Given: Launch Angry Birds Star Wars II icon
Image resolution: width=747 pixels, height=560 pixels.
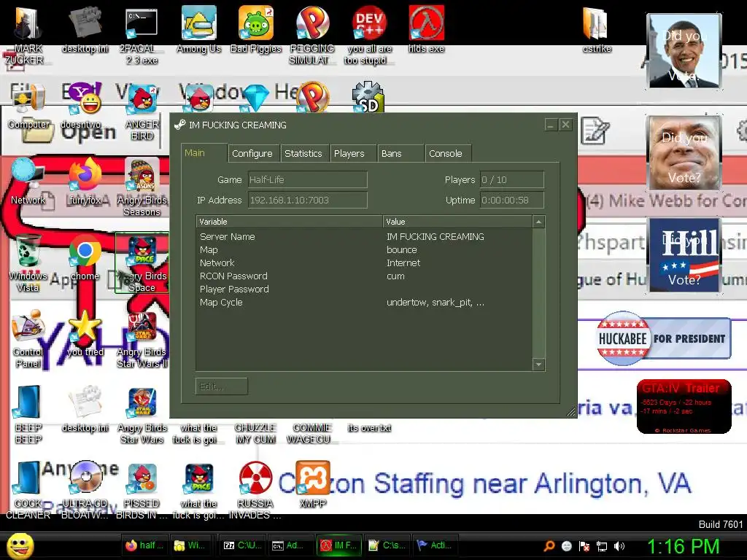Looking at the screenshot, I should tap(142, 327).
